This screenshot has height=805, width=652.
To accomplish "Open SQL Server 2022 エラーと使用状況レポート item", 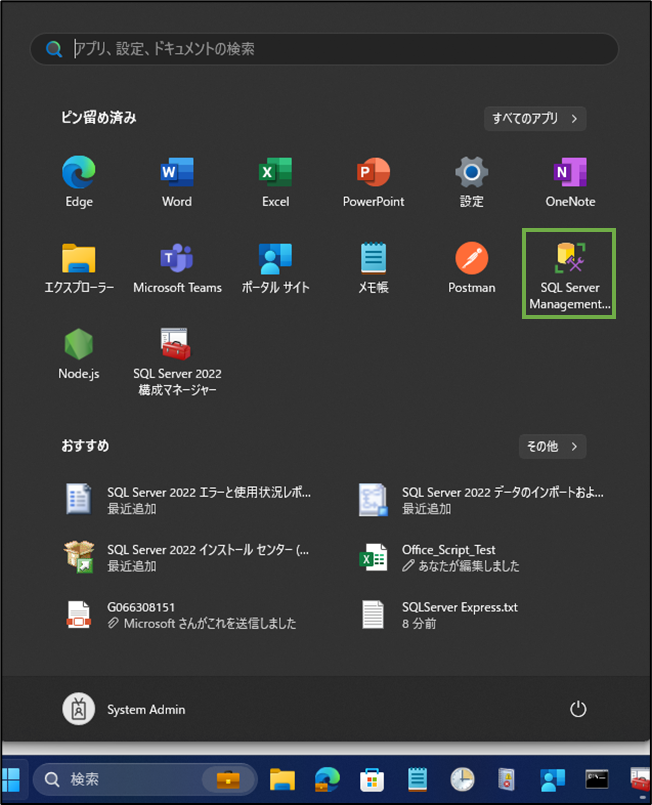I will pyautogui.click(x=188, y=500).
